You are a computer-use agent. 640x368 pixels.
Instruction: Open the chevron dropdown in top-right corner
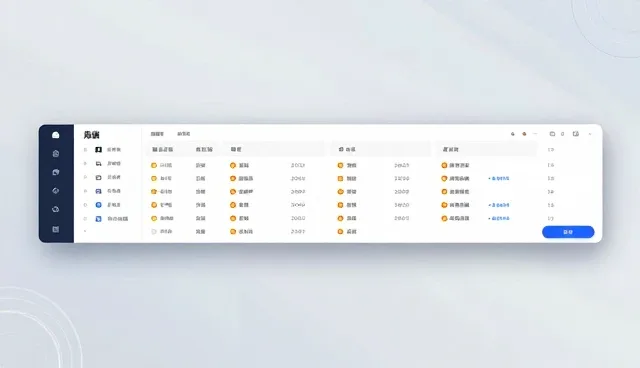590,134
